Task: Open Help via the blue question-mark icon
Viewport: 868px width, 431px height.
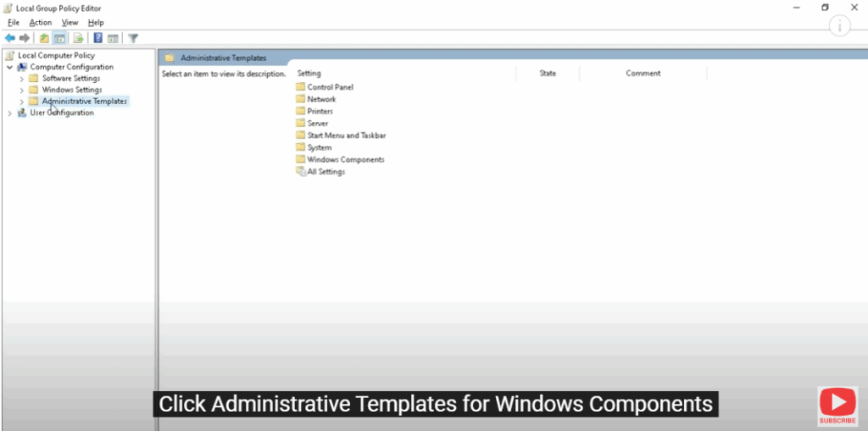Action: [98, 38]
